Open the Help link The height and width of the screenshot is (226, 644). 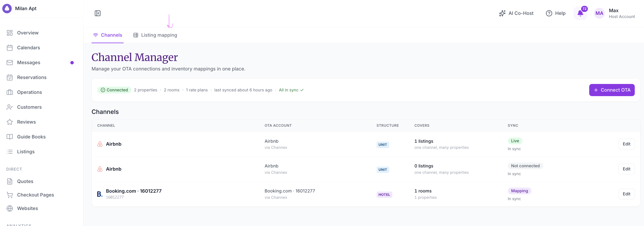[x=556, y=13]
